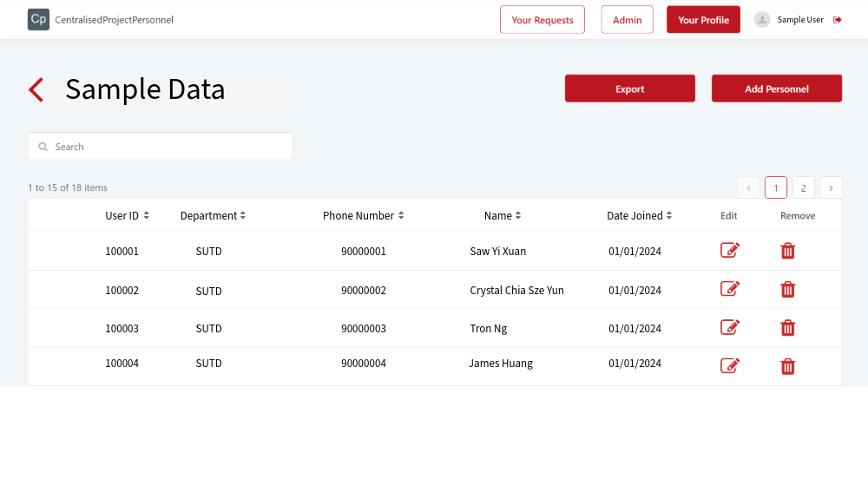Remove James Huang from the table
The height and width of the screenshot is (492, 868).
(x=787, y=366)
